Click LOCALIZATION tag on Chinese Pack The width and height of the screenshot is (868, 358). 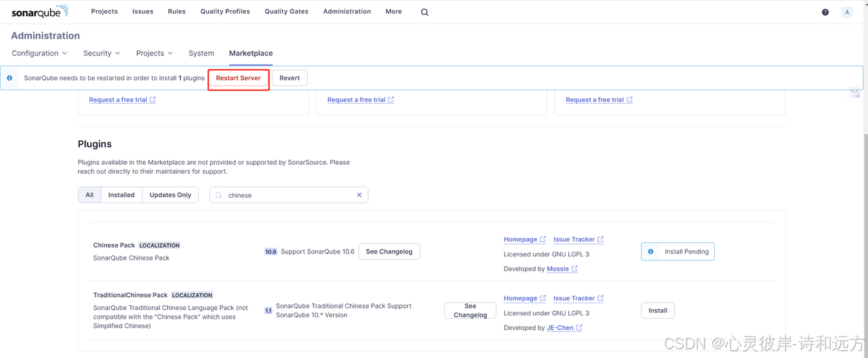[x=159, y=245]
